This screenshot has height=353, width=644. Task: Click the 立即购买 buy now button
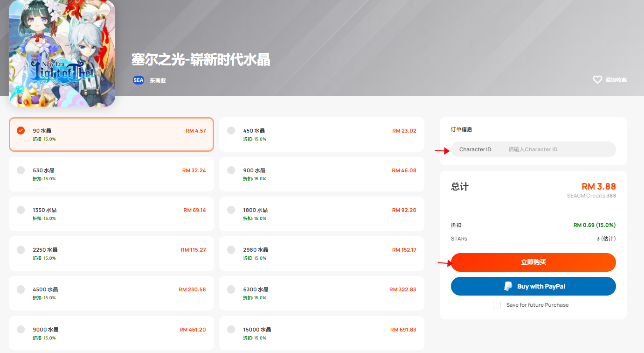pyautogui.click(x=533, y=262)
